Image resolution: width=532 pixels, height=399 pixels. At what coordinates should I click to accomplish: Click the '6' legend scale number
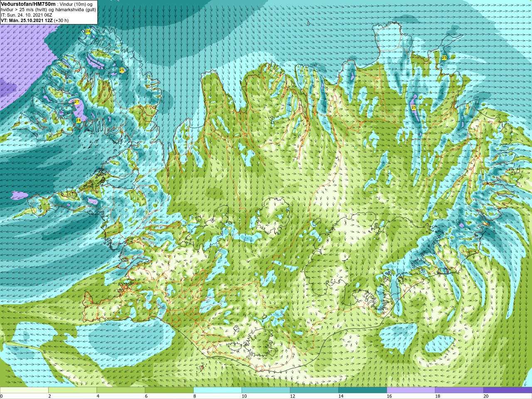[146, 396]
